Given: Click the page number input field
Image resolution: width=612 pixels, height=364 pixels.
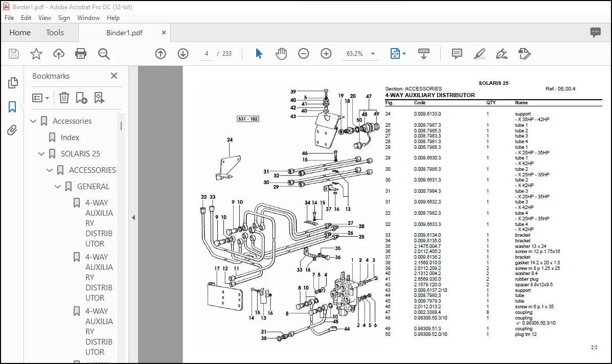Looking at the screenshot, I should pos(206,54).
